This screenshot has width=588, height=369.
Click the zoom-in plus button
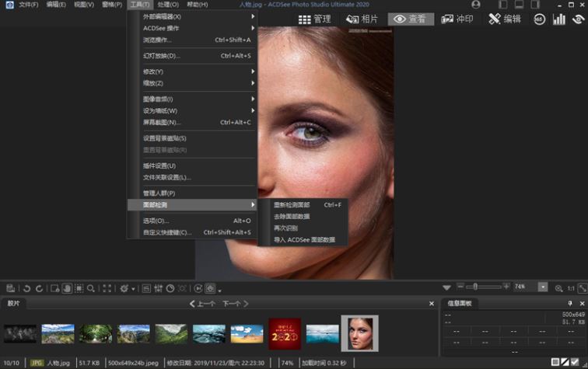(506, 287)
